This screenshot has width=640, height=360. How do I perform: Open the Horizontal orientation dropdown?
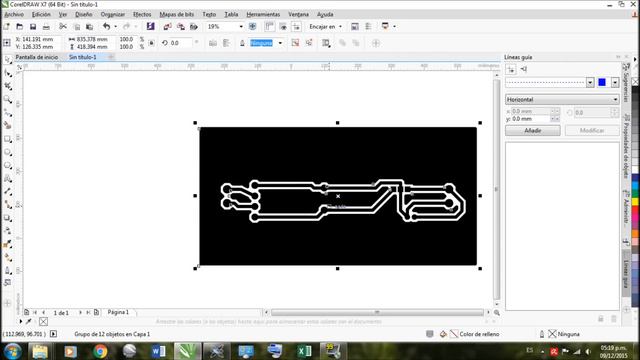tap(562, 100)
